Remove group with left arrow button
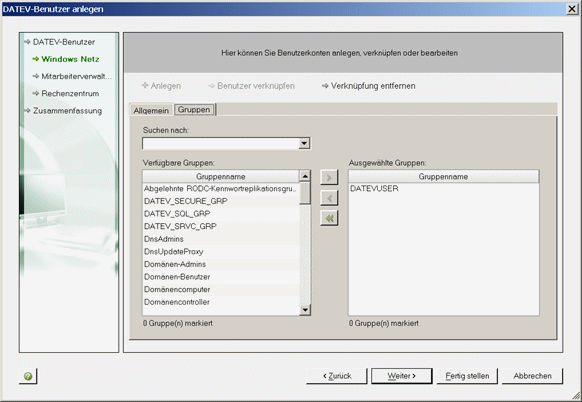Screen dimensions: 582x402 tap(329, 198)
